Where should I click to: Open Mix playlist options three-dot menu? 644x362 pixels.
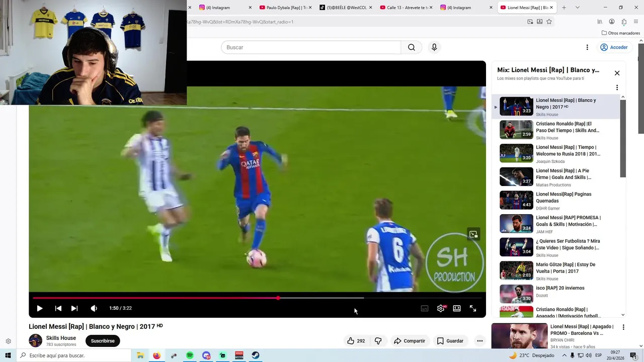pyautogui.click(x=617, y=87)
